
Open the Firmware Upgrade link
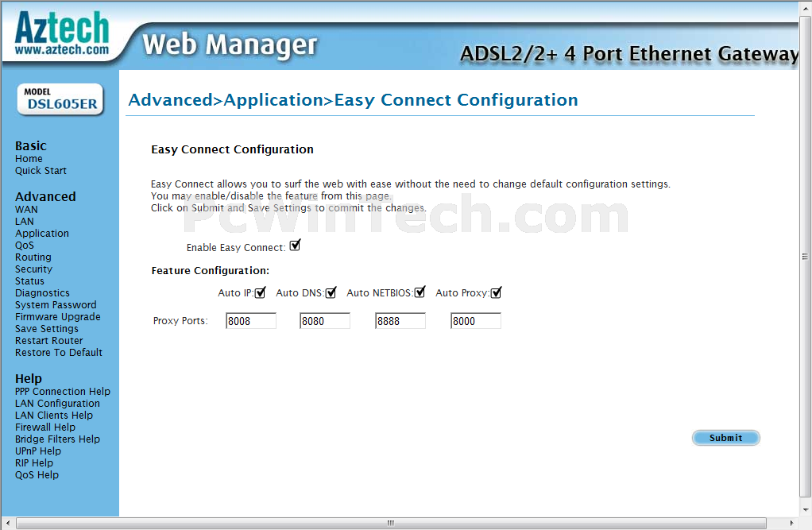57,316
